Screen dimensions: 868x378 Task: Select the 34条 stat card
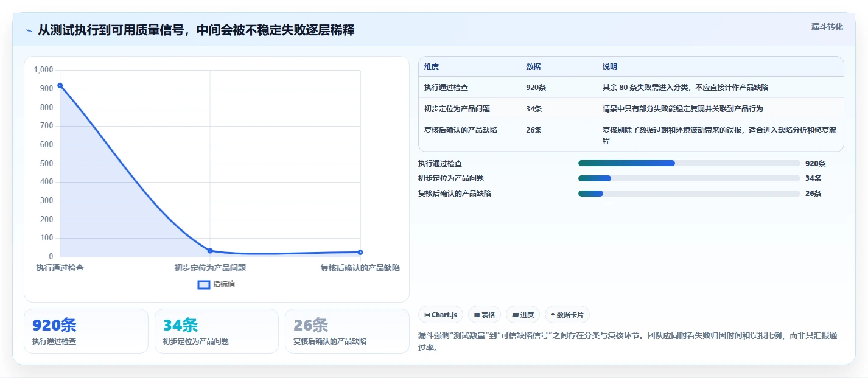coord(217,331)
